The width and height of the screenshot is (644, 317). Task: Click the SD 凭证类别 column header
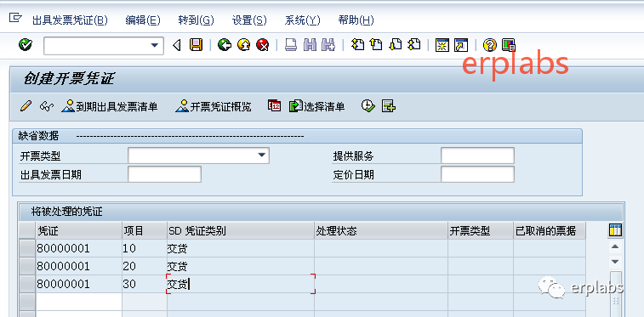[241, 231]
